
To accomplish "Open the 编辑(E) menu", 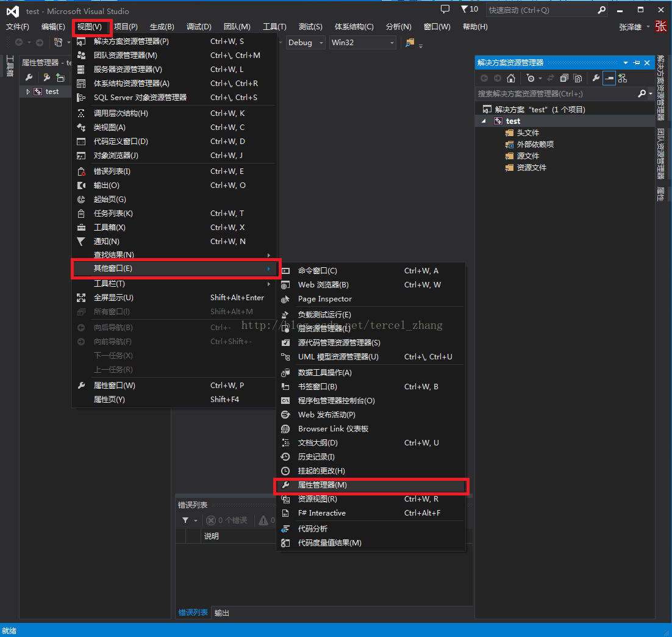I will click(x=53, y=27).
